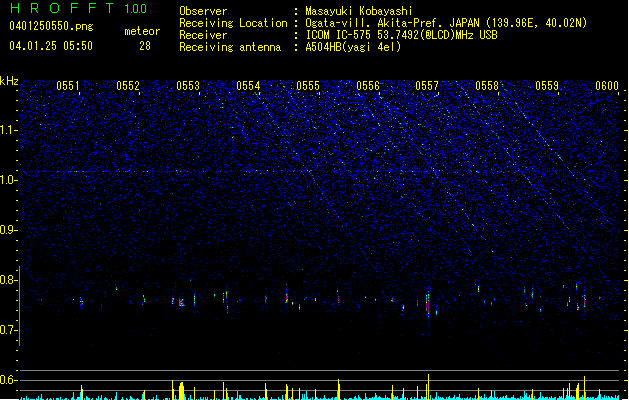Click the 0556 time marker
This screenshot has width=629, height=400.
coord(368,86)
